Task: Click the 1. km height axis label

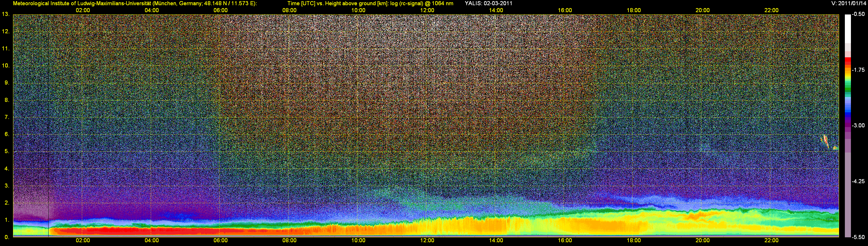Action: [6, 220]
